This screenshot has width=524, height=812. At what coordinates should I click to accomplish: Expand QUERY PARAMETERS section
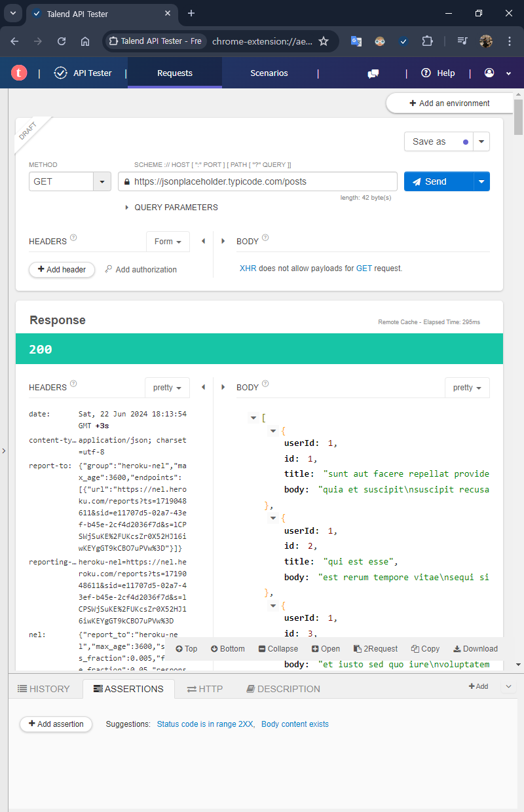tap(172, 208)
